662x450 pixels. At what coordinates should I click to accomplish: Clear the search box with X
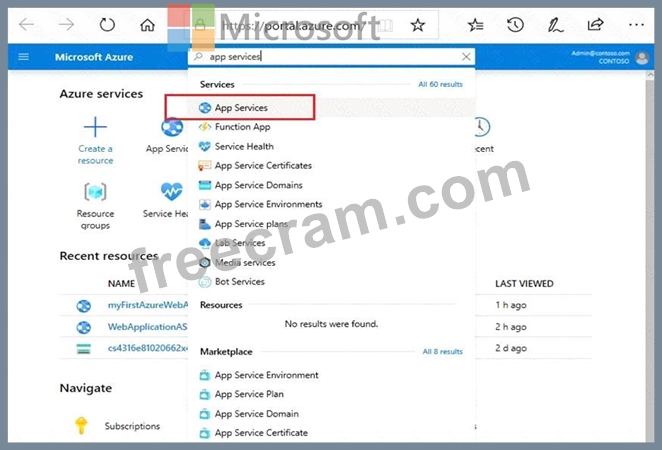466,57
